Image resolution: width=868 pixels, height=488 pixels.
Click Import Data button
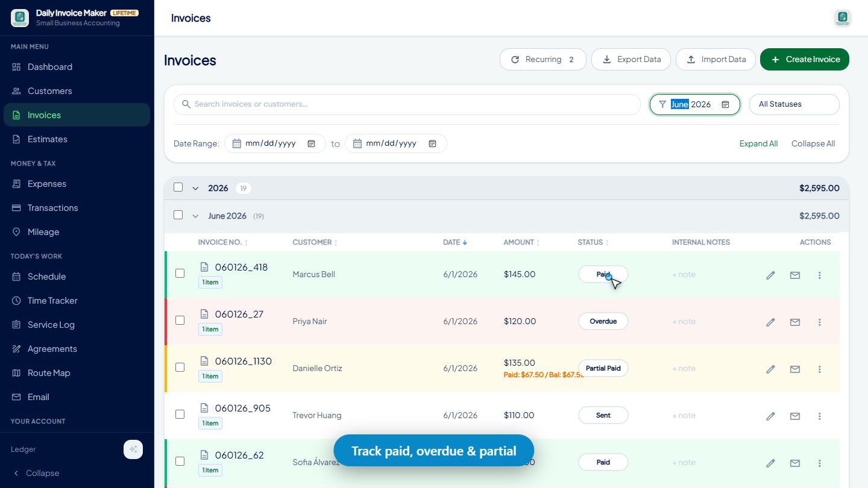coord(715,59)
